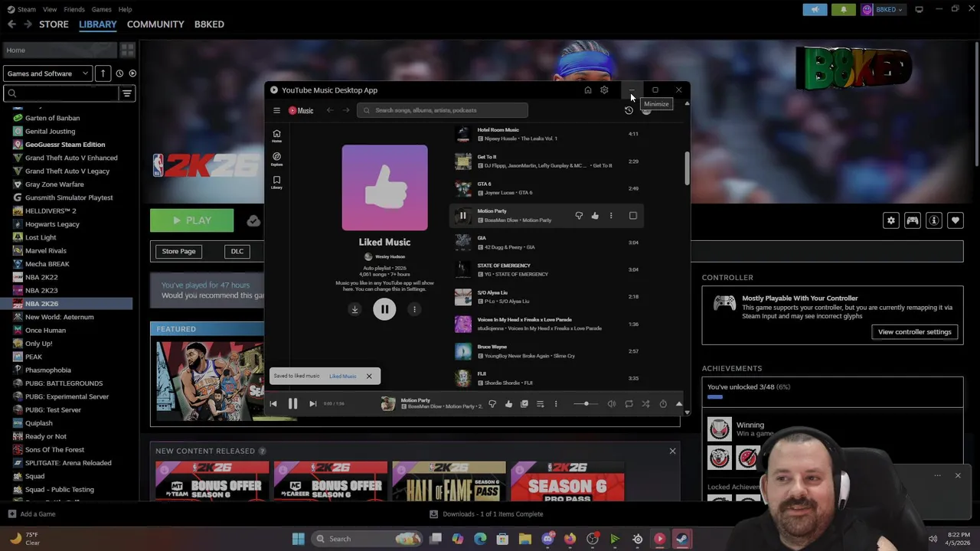Dismiss the Saved to liked music toast
This screenshot has width=980, height=551.
368,376
